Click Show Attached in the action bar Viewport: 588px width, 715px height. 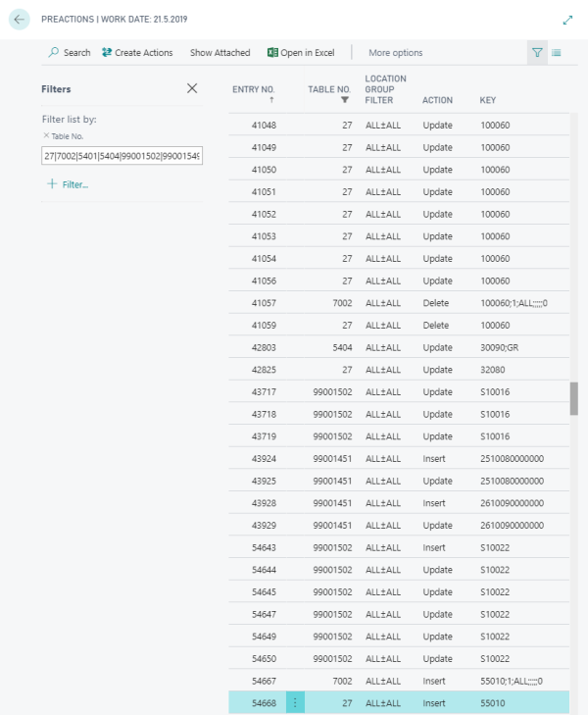[x=220, y=53]
